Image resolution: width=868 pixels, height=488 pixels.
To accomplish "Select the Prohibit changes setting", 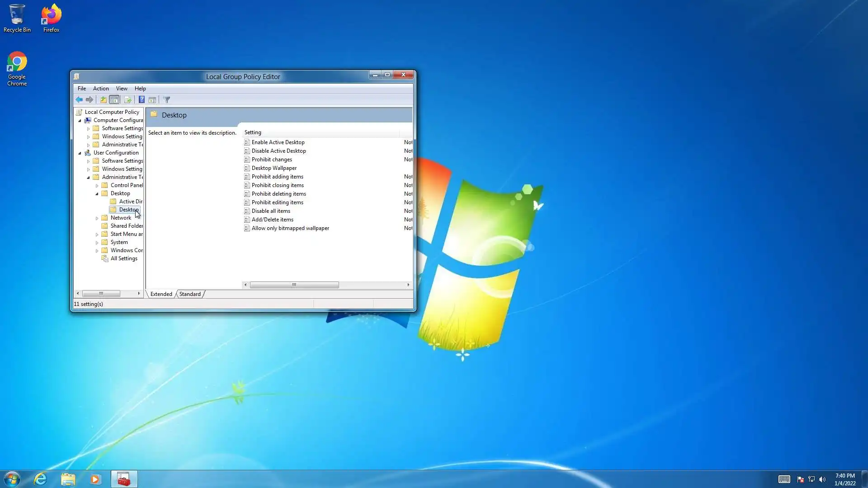I will point(272,160).
